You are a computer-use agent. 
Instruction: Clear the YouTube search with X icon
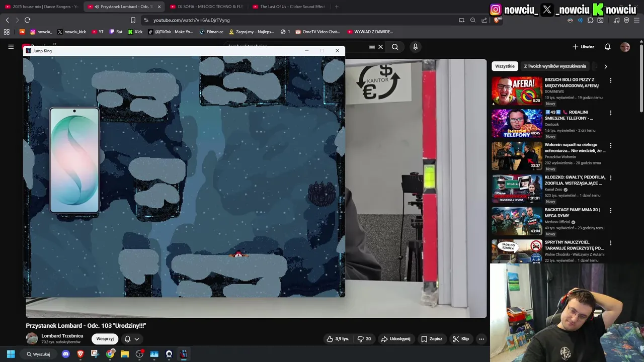pyautogui.click(x=381, y=47)
